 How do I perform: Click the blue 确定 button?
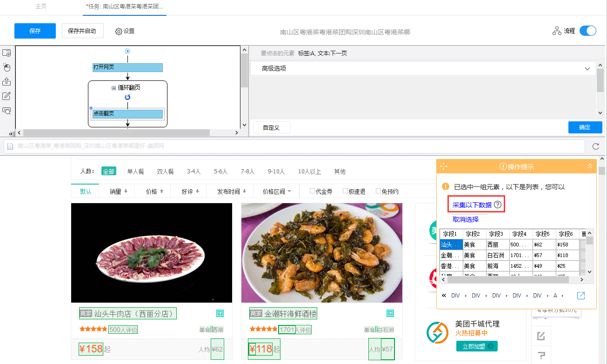[x=585, y=127]
